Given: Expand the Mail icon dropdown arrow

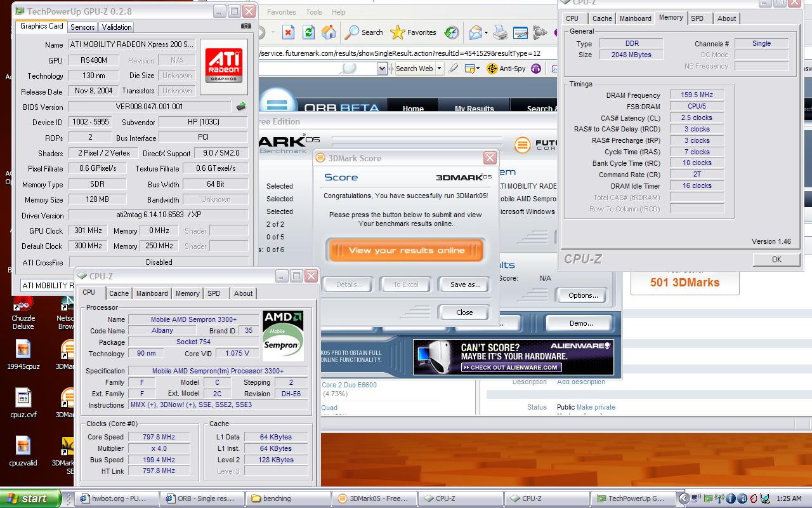Looking at the screenshot, I should tap(486, 32).
